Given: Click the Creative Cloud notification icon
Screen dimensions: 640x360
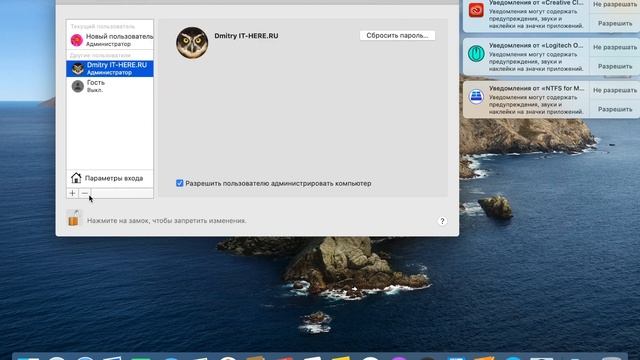Looking at the screenshot, I should (x=476, y=10).
